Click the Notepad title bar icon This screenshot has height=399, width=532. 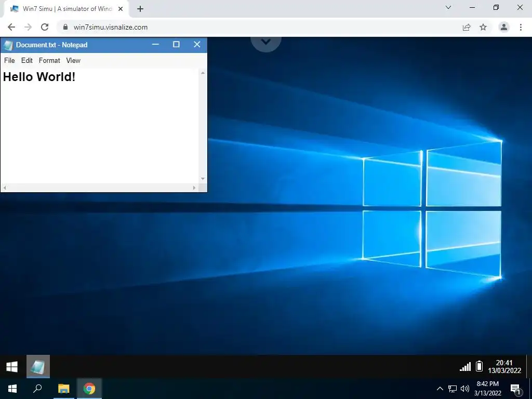point(8,45)
